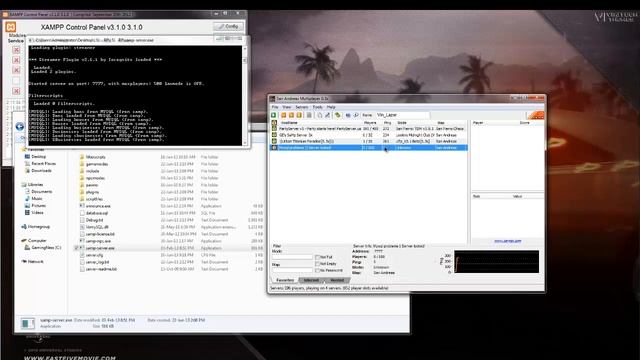Click the Name input field in SA-MP
This screenshot has height=360, width=640.
pos(402,115)
